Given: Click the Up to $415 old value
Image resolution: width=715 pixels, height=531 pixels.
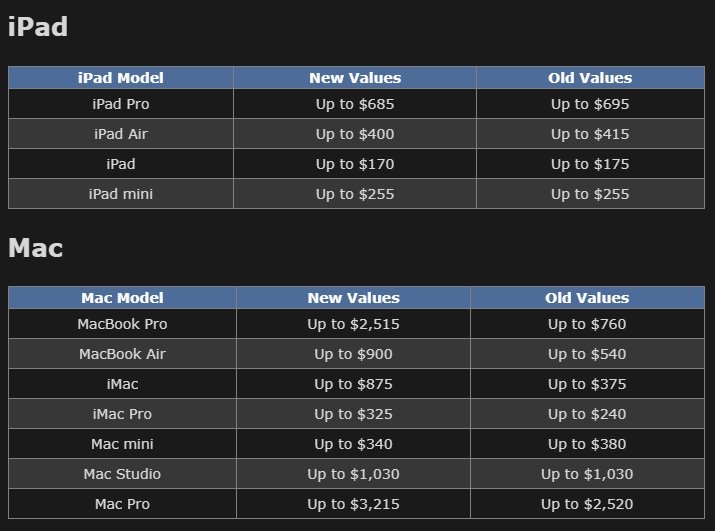Looking at the screenshot, I should pos(590,134).
